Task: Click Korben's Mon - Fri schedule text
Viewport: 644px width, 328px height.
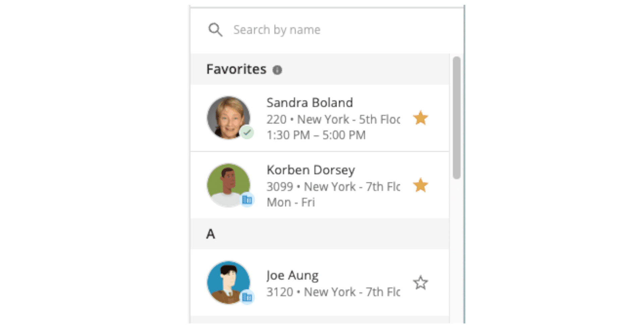Action: (290, 203)
